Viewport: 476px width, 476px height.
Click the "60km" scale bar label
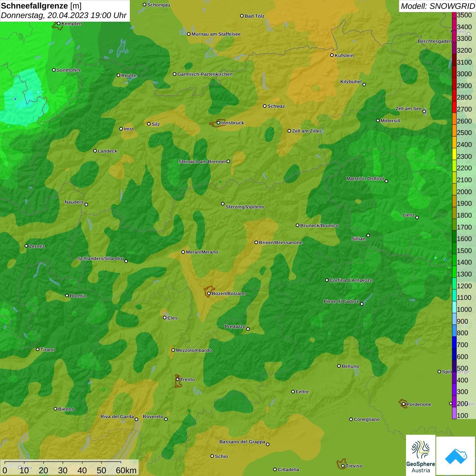point(126,470)
